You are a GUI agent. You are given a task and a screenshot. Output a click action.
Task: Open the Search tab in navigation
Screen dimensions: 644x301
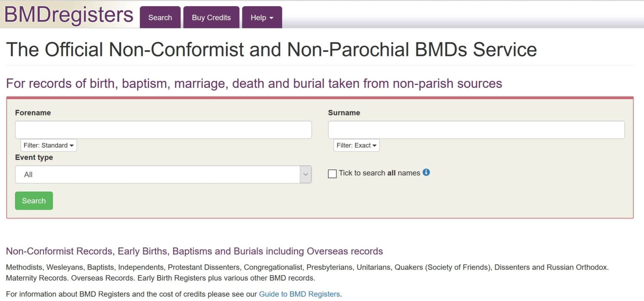pos(160,17)
